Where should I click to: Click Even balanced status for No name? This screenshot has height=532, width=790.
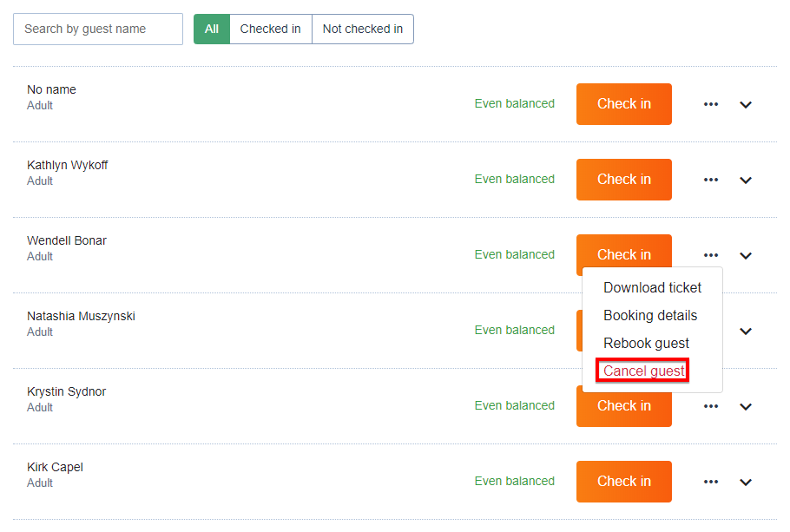click(x=515, y=104)
